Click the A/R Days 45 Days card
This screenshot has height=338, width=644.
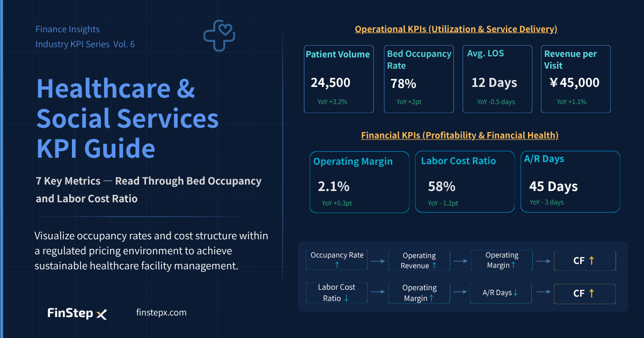click(570, 181)
